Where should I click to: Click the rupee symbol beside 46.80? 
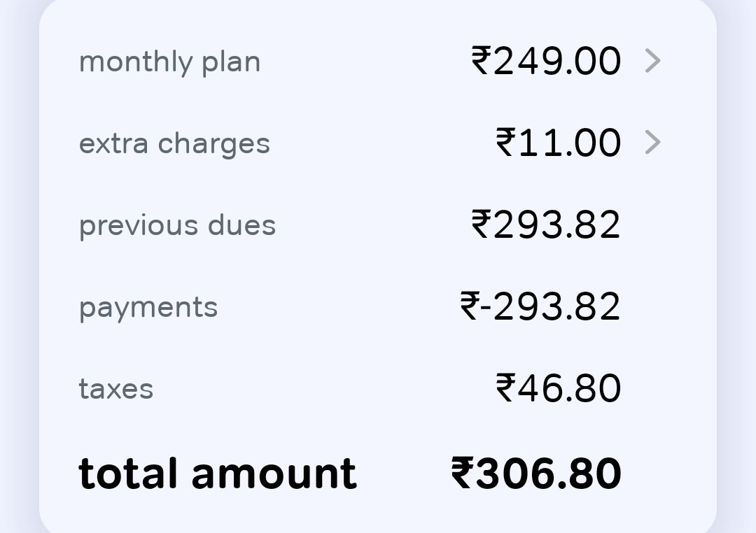click(x=505, y=388)
